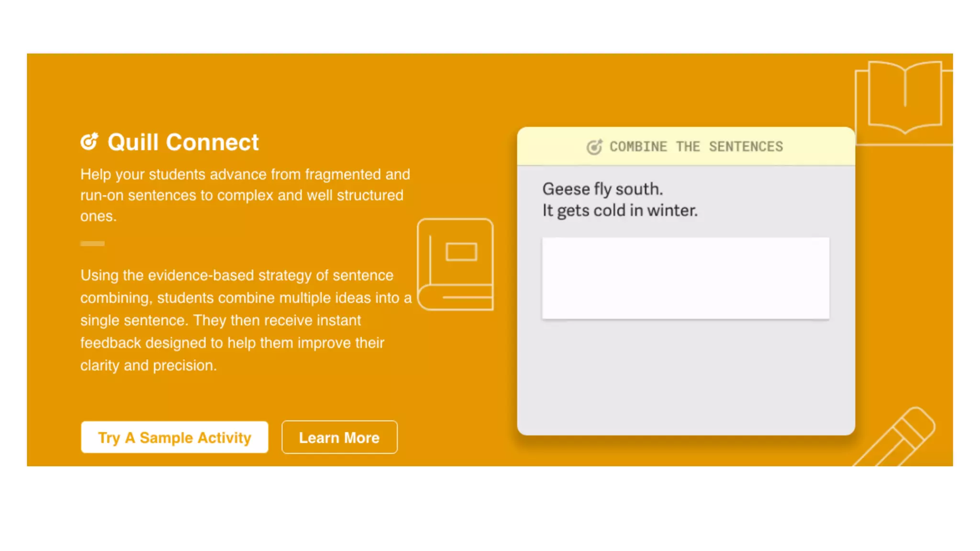Click the word 'ones.' ending the intro

pyautogui.click(x=99, y=216)
